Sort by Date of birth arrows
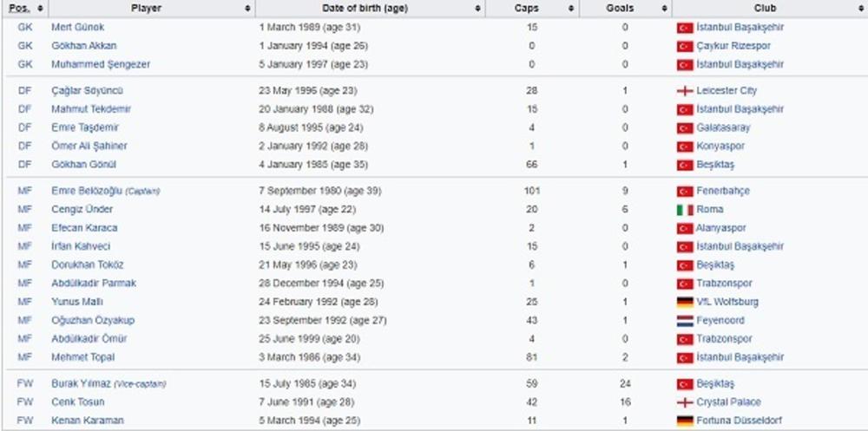This screenshot has width=868, height=431. coord(478,9)
